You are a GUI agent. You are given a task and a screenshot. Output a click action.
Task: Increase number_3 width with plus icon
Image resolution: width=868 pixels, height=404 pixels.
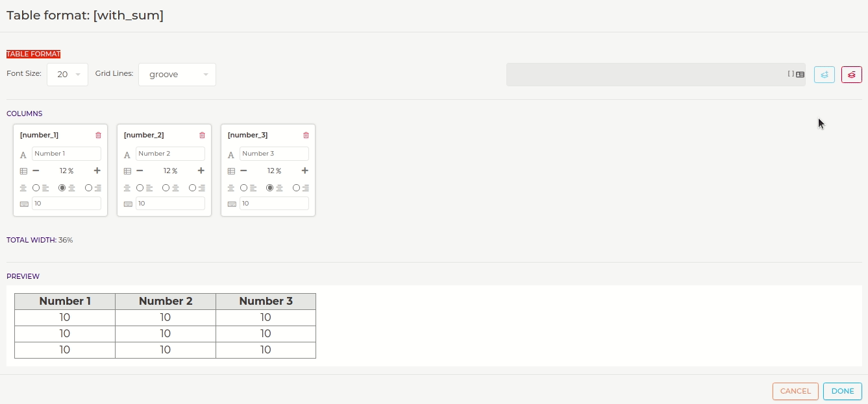pos(304,171)
